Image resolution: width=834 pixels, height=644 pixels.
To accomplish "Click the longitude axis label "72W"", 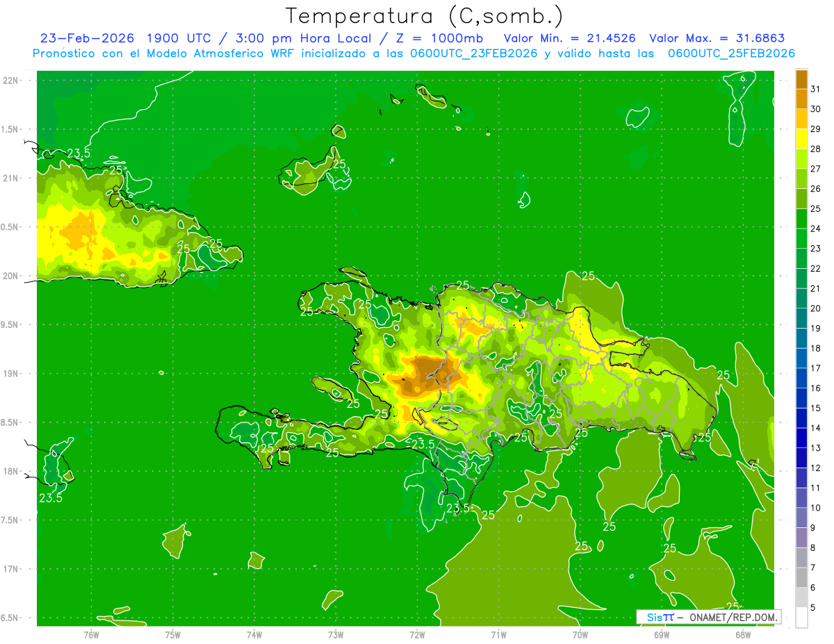I will click(x=417, y=634).
